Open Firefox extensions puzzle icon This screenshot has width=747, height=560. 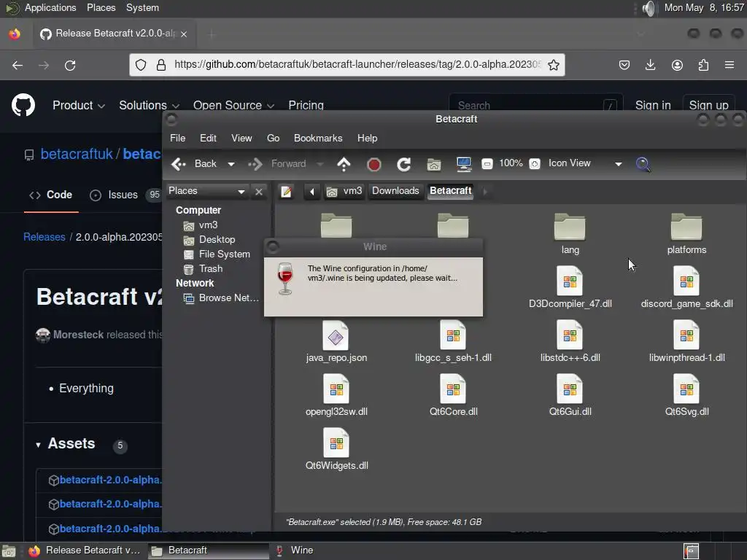[x=703, y=65]
